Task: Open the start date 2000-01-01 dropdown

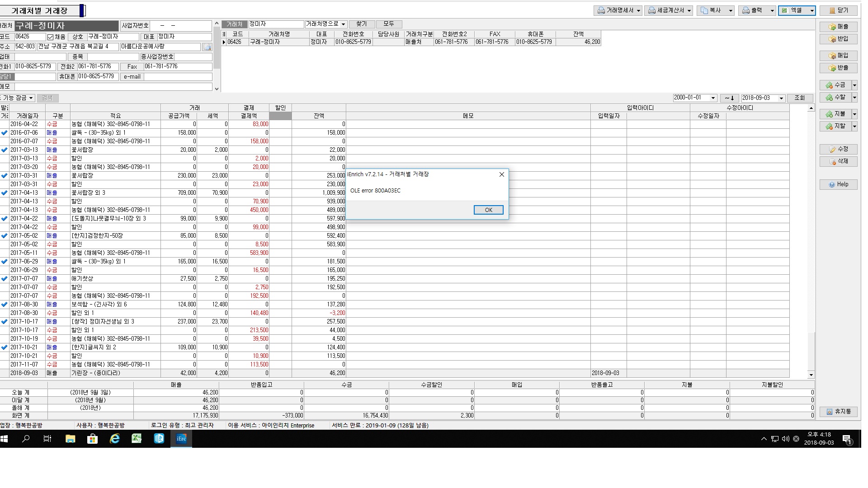Action: [713, 98]
